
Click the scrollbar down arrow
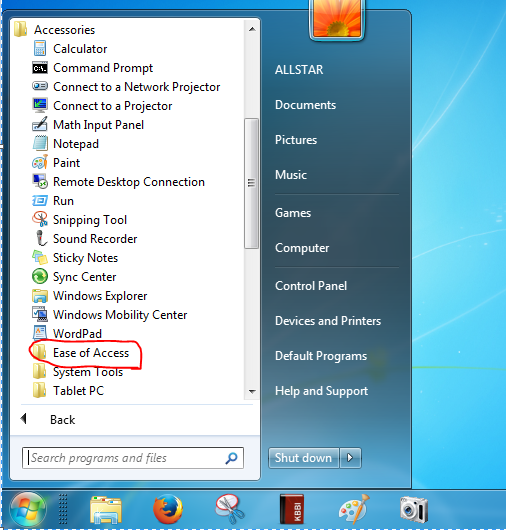point(252,391)
